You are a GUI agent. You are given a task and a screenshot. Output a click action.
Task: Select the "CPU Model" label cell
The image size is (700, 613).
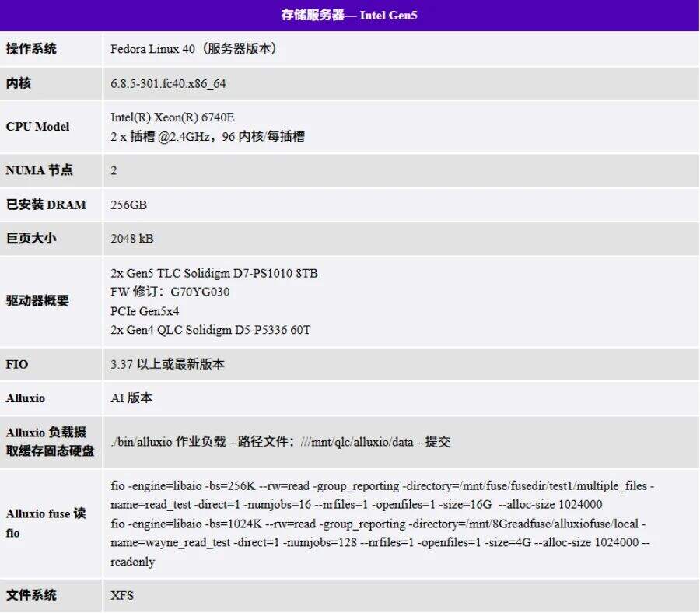click(37, 127)
